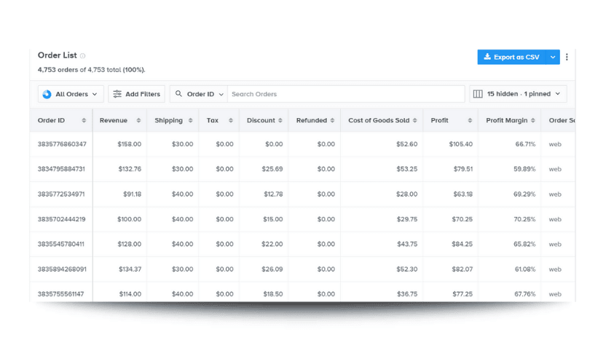This screenshot has width=606, height=364.
Task: Expand the Export dropdown arrow
Action: tap(553, 58)
